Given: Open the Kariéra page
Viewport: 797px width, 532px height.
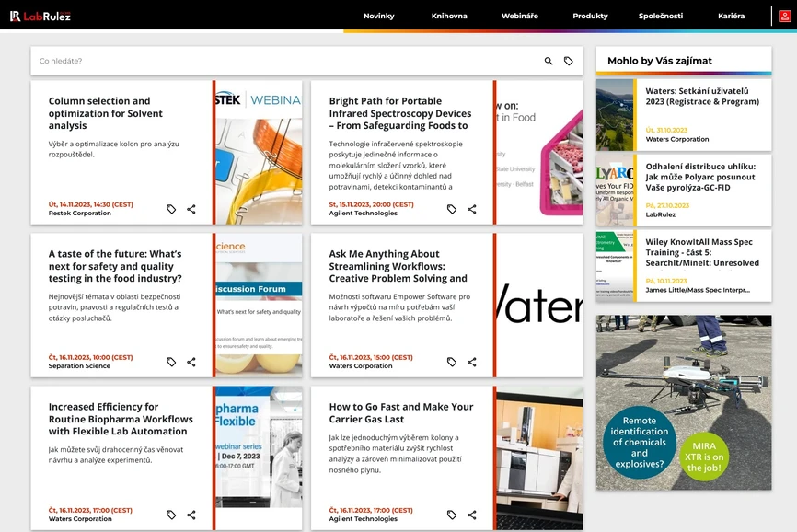Looking at the screenshot, I should click(731, 16).
